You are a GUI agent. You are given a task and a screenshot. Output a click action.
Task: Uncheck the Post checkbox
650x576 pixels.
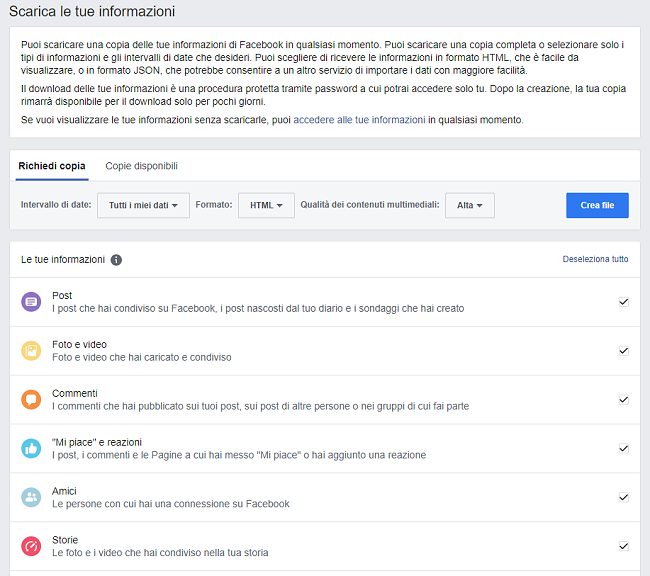click(x=623, y=302)
